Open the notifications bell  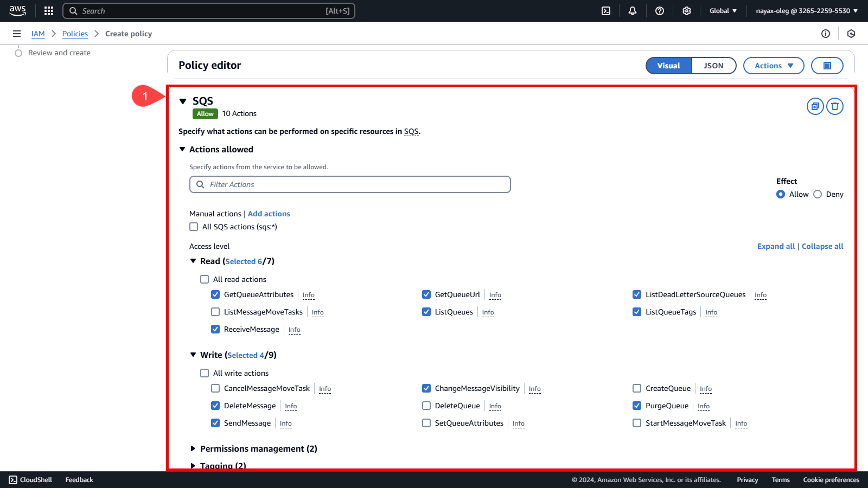[633, 11]
